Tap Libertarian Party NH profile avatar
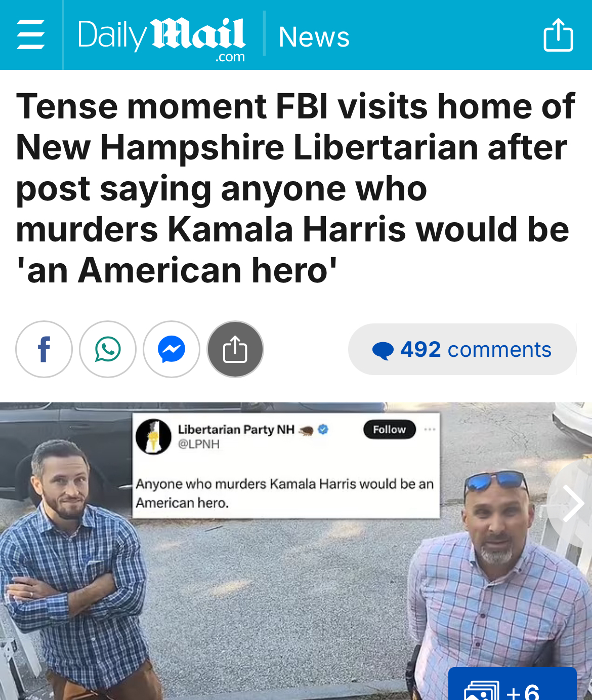592x700 pixels. coord(154,436)
